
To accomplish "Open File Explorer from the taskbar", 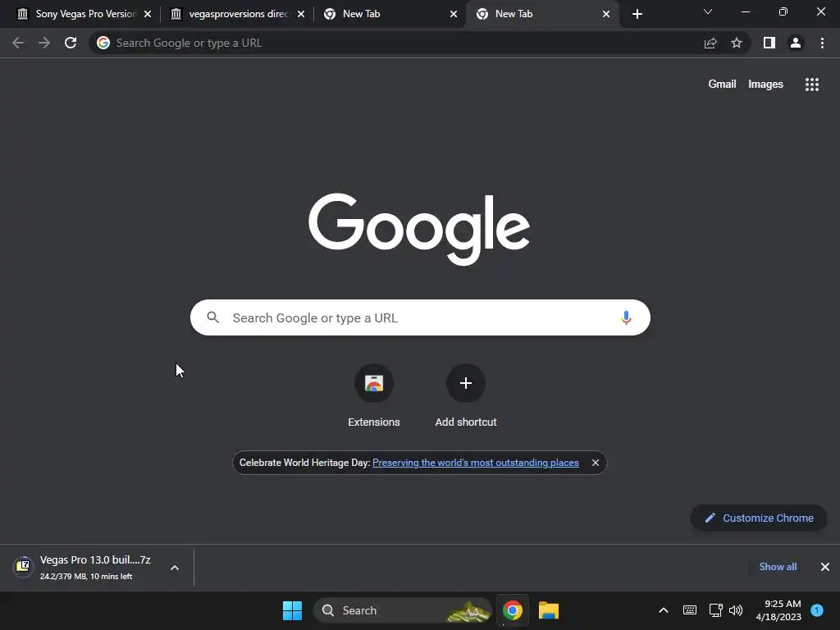I will click(549, 610).
